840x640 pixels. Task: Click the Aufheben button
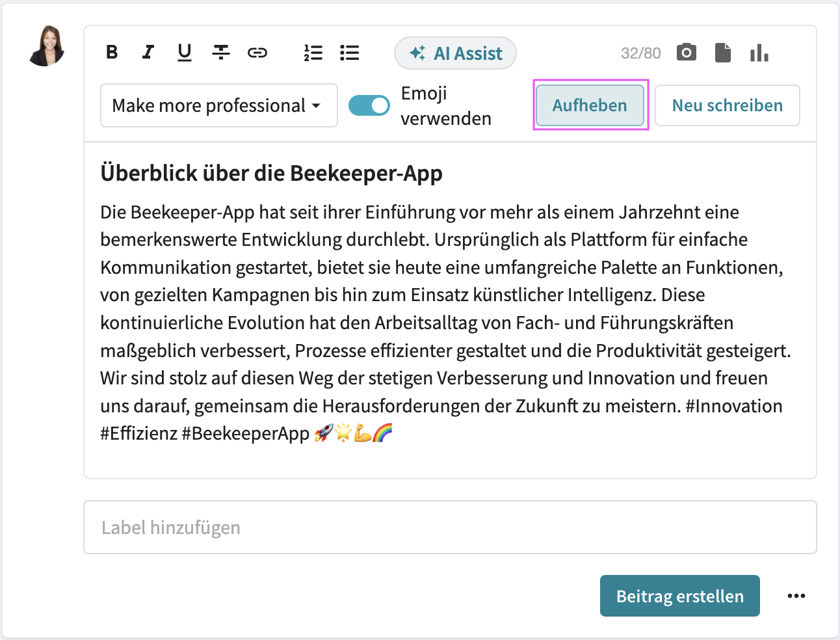(x=590, y=105)
